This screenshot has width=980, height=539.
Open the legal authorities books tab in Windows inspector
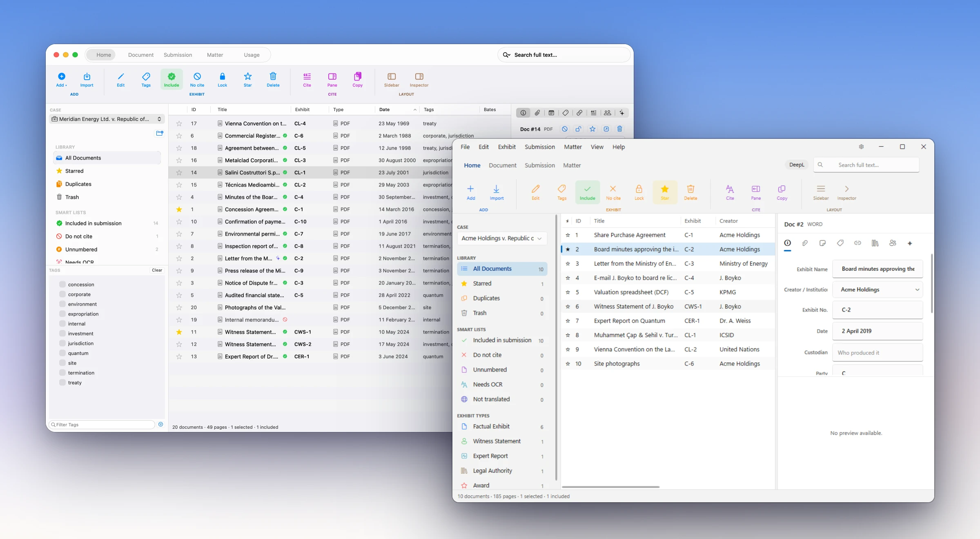[x=875, y=243]
